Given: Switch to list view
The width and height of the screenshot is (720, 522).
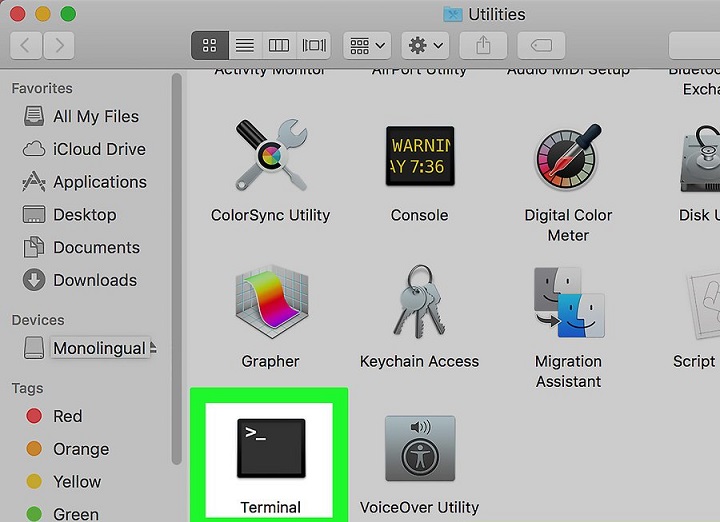Looking at the screenshot, I should click(245, 45).
